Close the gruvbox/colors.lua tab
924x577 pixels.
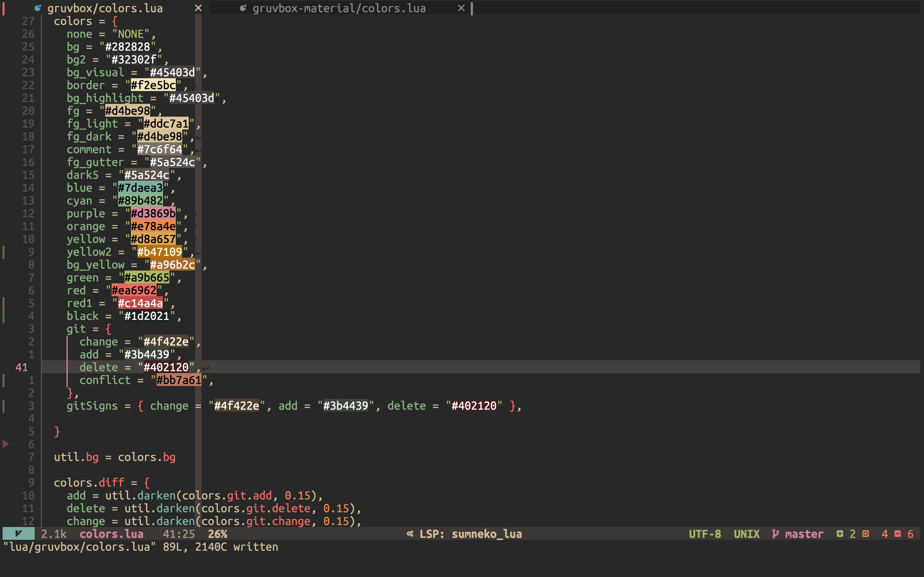tap(198, 8)
